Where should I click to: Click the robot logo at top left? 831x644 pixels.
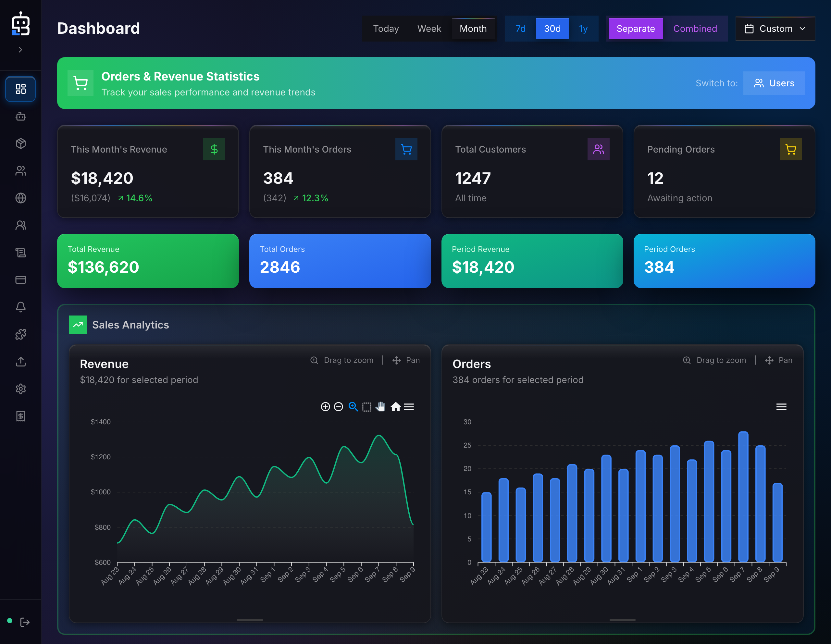pos(20,24)
